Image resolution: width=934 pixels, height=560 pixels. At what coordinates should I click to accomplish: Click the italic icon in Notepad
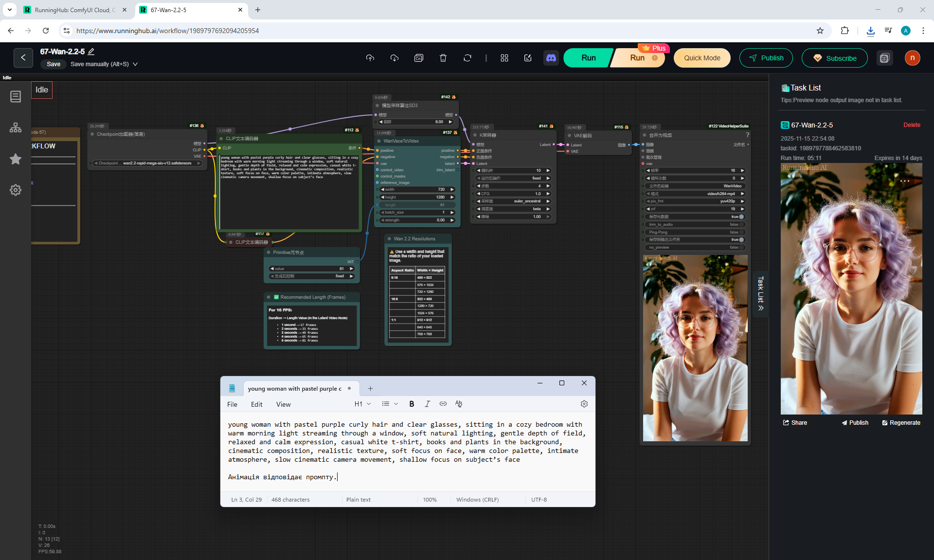(427, 404)
